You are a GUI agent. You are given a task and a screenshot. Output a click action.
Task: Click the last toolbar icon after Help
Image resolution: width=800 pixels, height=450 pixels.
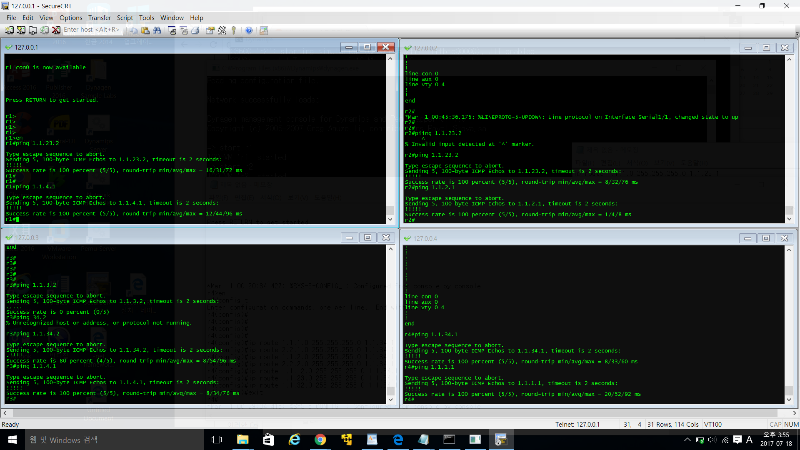(x=264, y=31)
